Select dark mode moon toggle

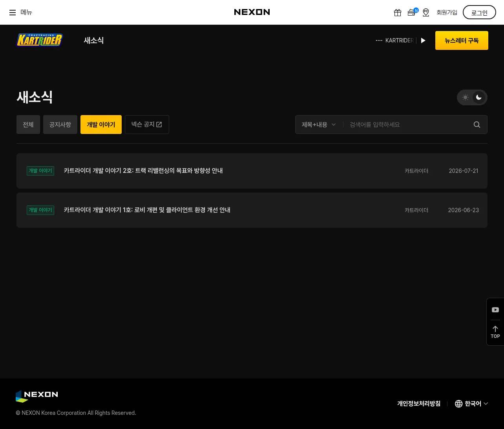(479, 97)
